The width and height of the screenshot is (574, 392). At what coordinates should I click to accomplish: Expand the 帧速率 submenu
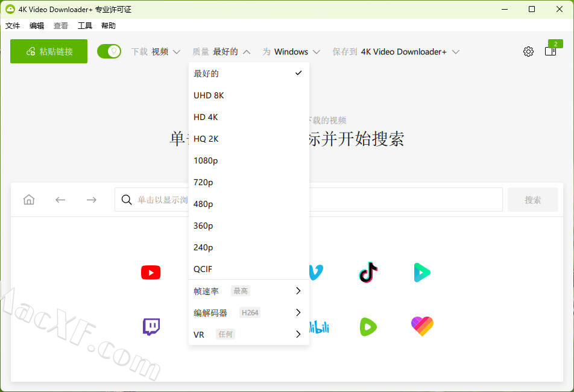[249, 291]
